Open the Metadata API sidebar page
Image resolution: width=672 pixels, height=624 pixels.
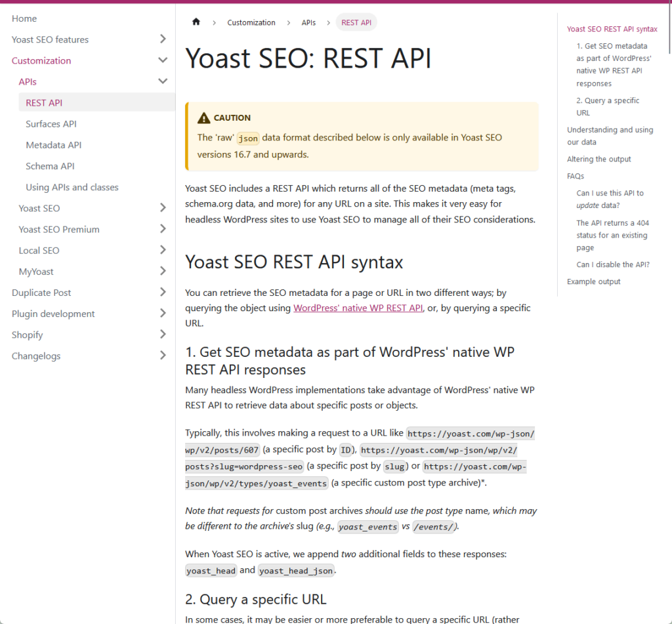[54, 145]
